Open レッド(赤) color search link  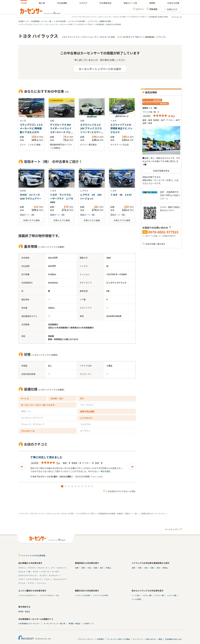[136, 595]
